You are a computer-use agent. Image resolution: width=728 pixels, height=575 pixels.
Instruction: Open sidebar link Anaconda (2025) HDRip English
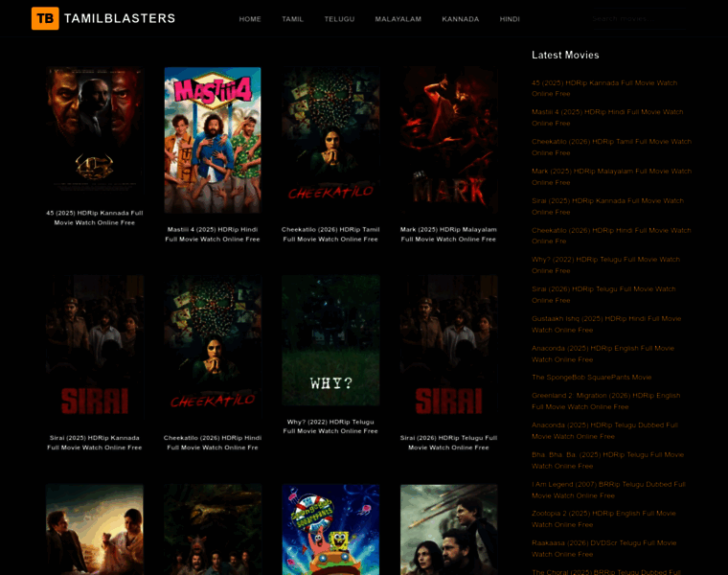(x=603, y=354)
